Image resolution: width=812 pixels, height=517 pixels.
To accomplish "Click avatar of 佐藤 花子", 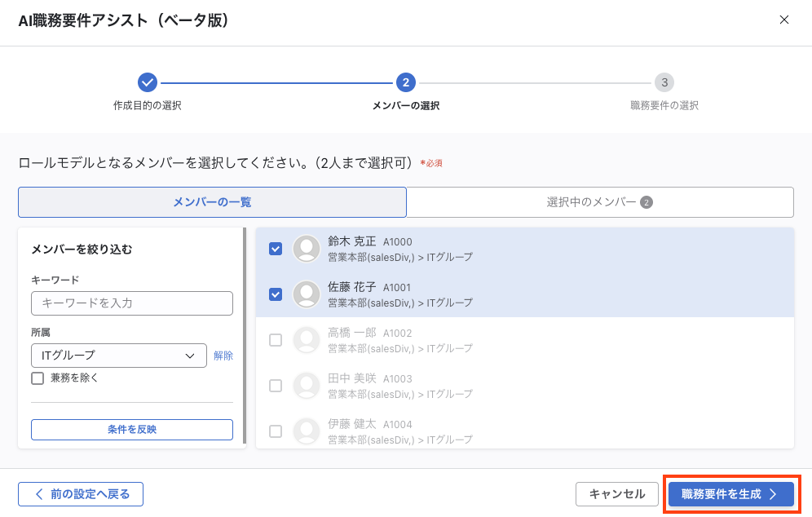I will tap(307, 294).
